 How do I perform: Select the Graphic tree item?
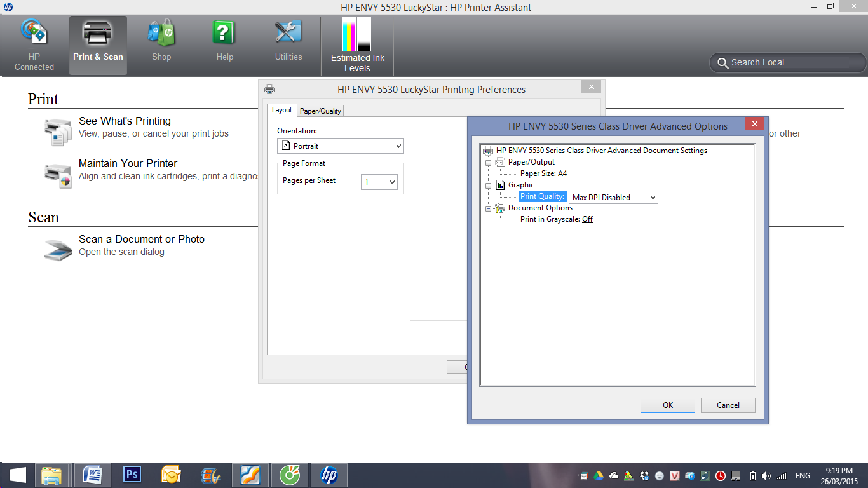(x=521, y=185)
